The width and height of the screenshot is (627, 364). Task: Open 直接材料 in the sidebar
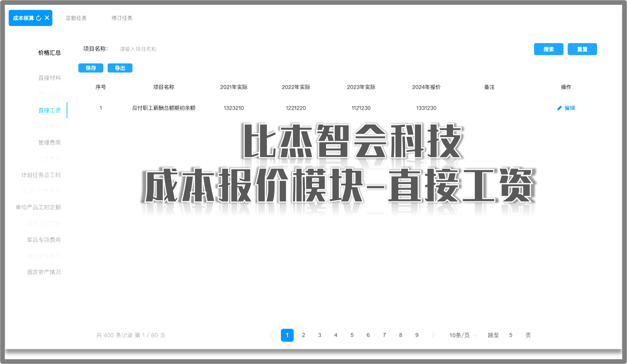point(49,78)
